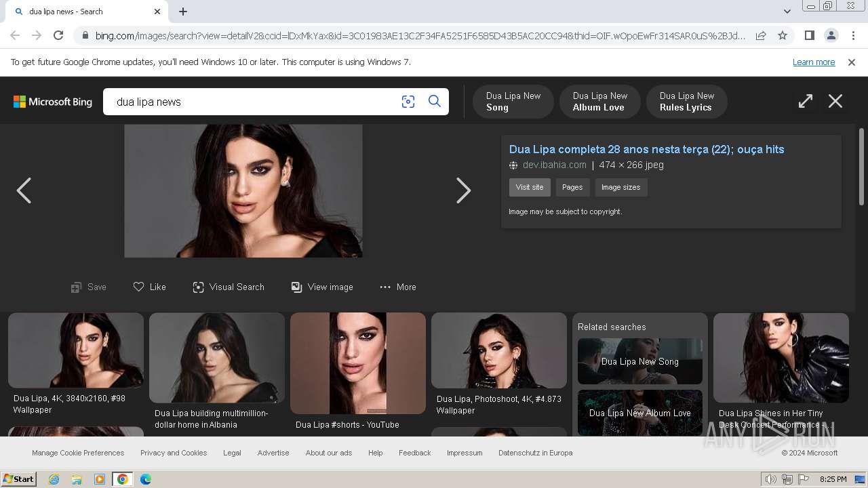Save the image to collection

pyautogui.click(x=89, y=287)
